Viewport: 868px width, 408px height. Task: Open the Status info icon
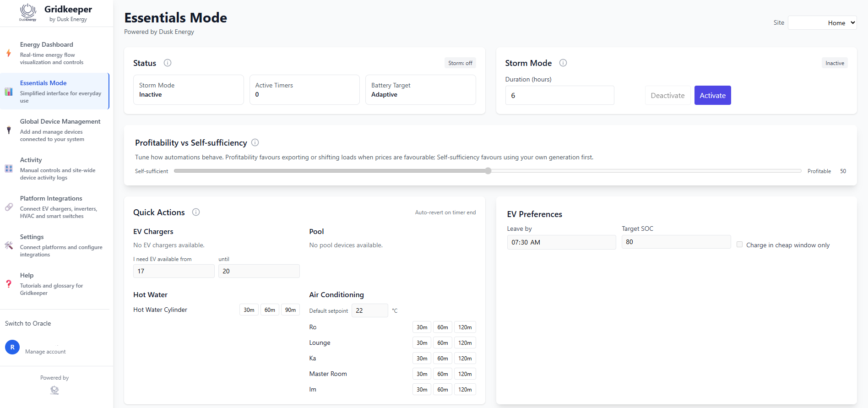click(x=168, y=63)
